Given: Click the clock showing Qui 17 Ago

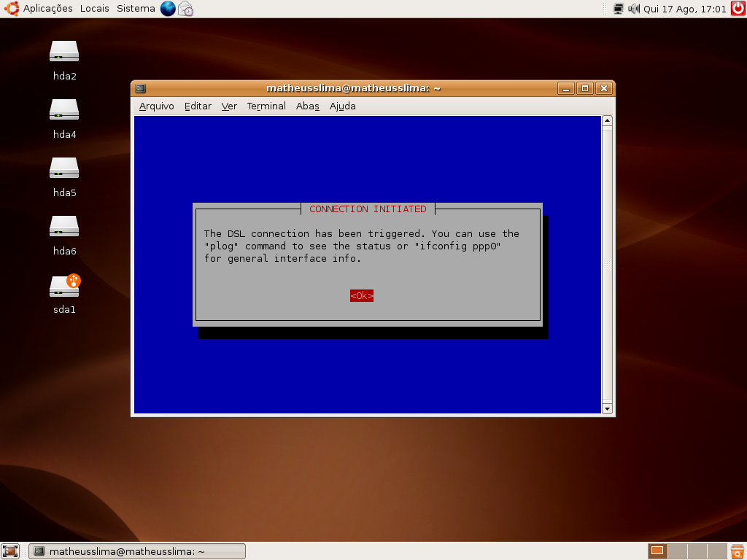Looking at the screenshot, I should pos(684,9).
